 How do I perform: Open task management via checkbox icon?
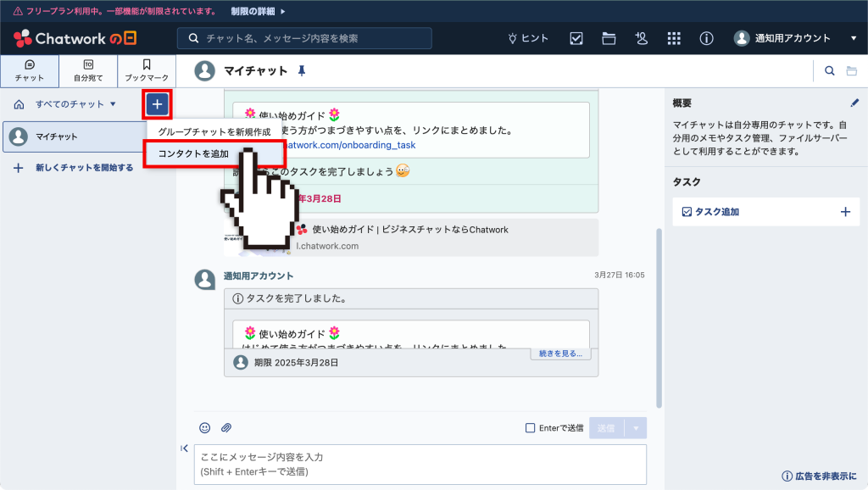[x=576, y=38]
